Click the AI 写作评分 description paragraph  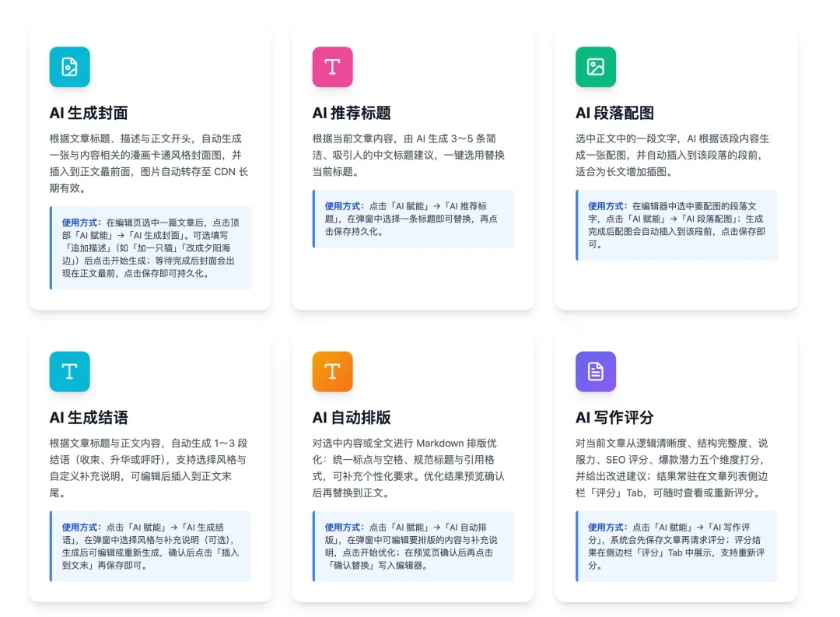(x=672, y=468)
